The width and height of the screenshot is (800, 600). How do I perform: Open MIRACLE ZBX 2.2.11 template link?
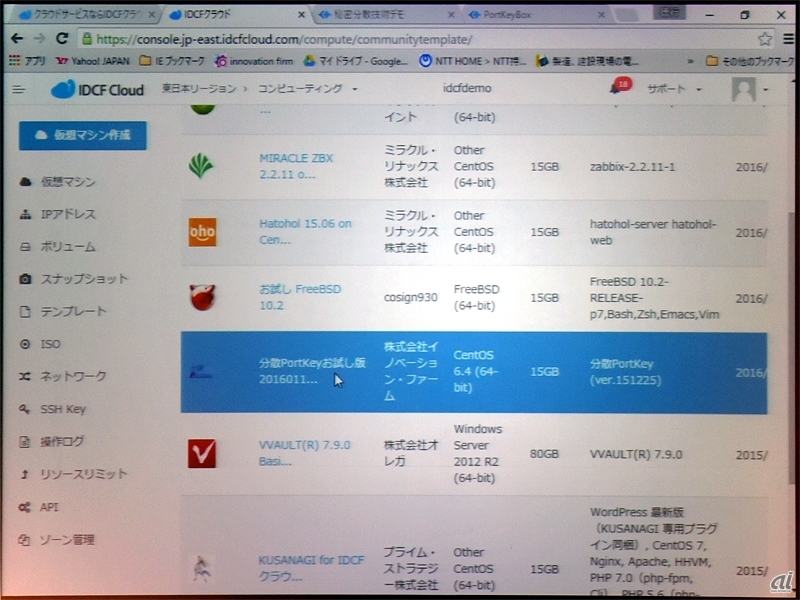pos(296,166)
